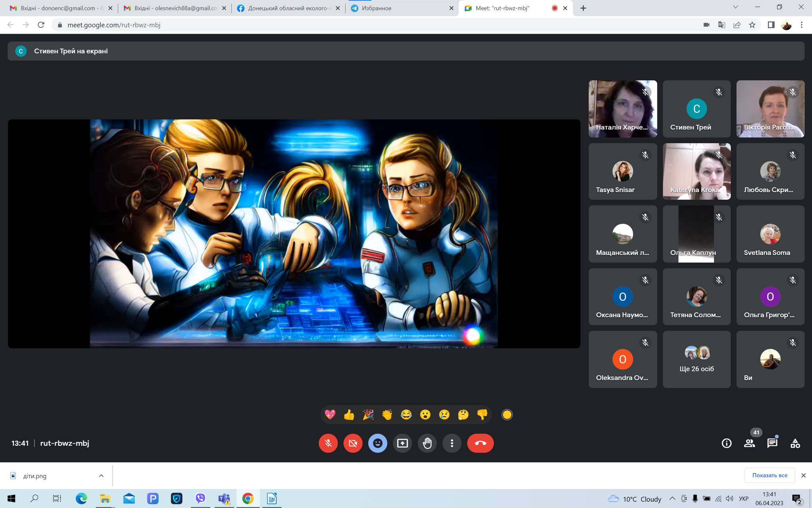Open the Chrome profile avatar
This screenshot has width=812, height=508.
point(786,25)
